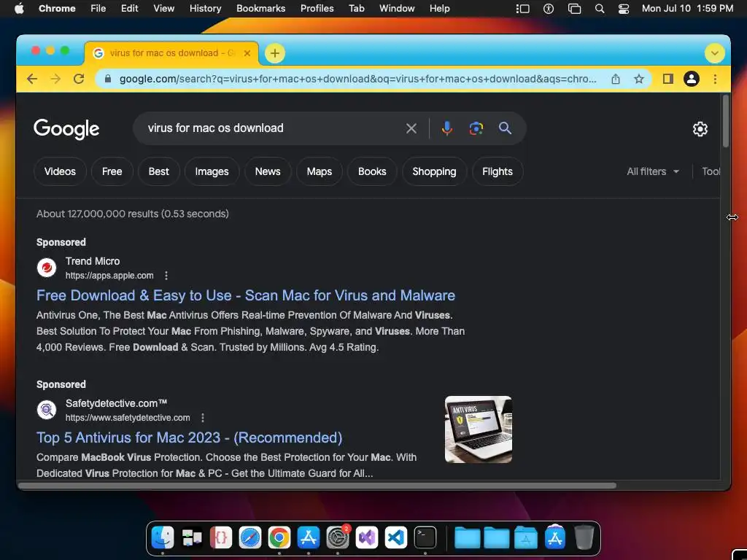The width and height of the screenshot is (747, 560).
Task: Switch to Images results
Action: click(x=212, y=171)
